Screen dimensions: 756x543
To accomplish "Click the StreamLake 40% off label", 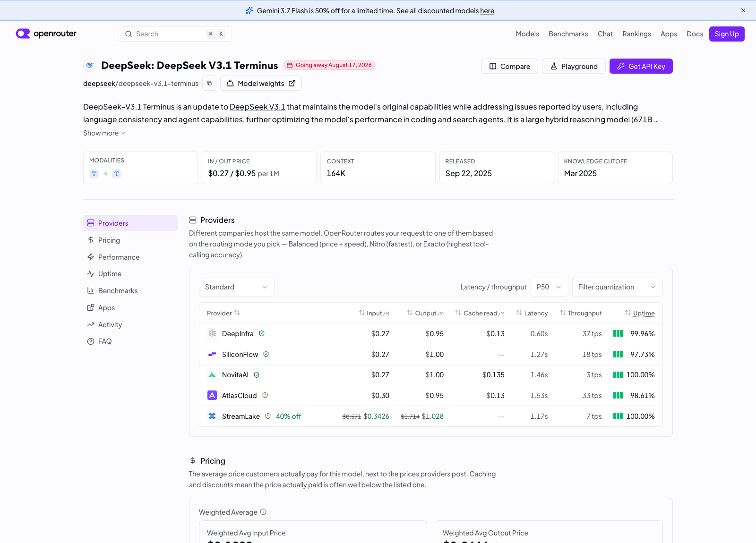I will coord(288,416).
